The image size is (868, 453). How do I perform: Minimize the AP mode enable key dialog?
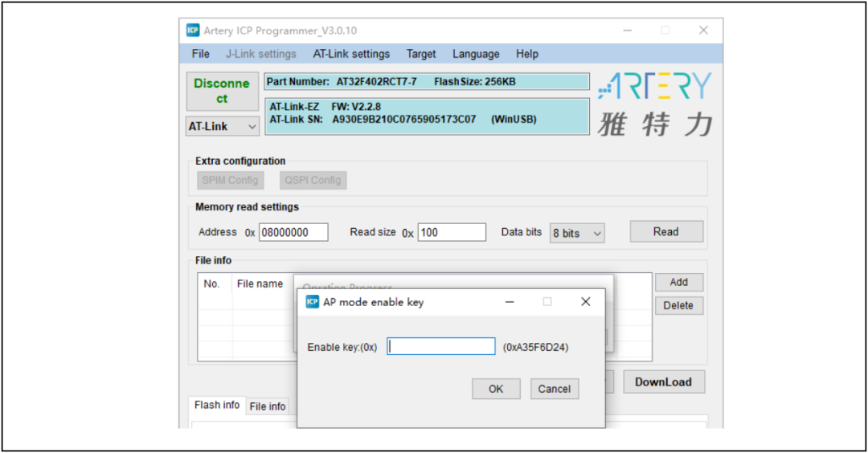point(510,301)
